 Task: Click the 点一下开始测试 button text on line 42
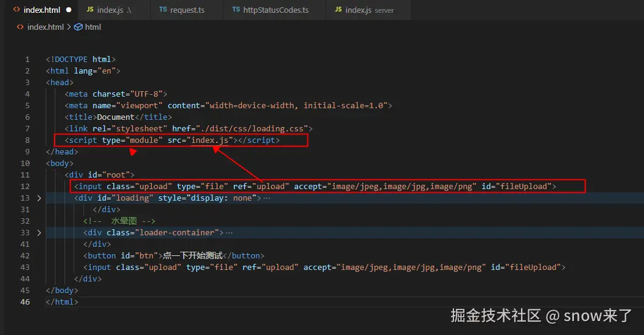click(192, 255)
